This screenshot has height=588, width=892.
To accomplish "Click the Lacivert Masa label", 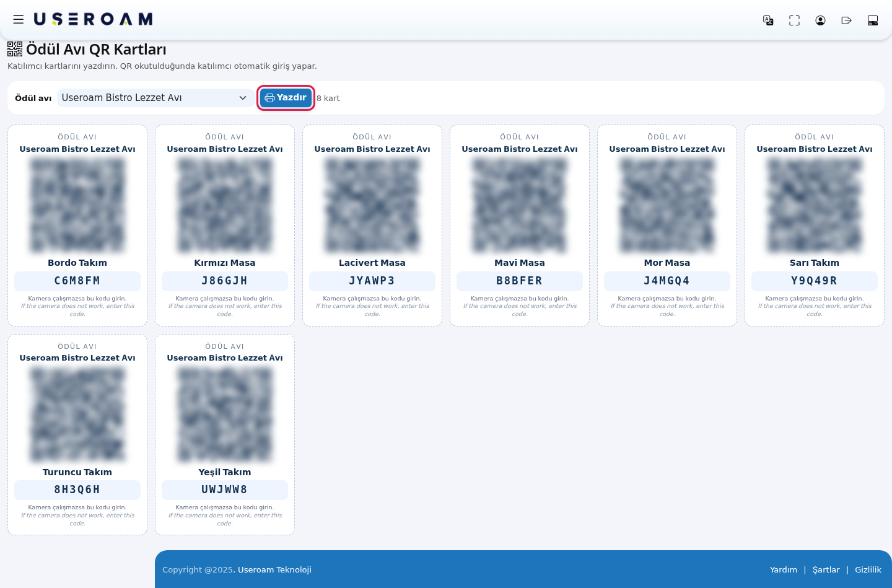I will click(372, 263).
